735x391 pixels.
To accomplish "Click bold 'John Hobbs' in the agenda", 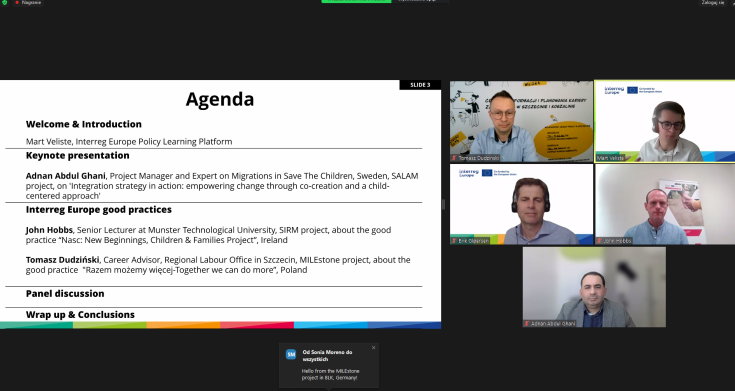I will [x=49, y=230].
